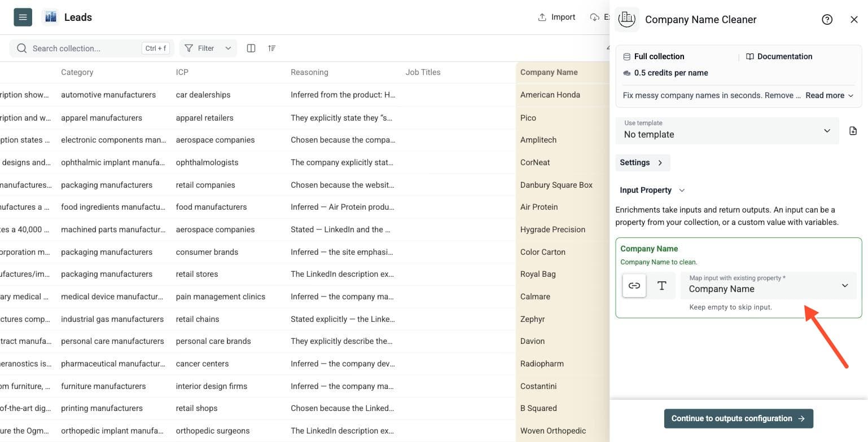The width and height of the screenshot is (868, 442).
Task: Click the Reasoning column header
Action: click(x=309, y=72)
